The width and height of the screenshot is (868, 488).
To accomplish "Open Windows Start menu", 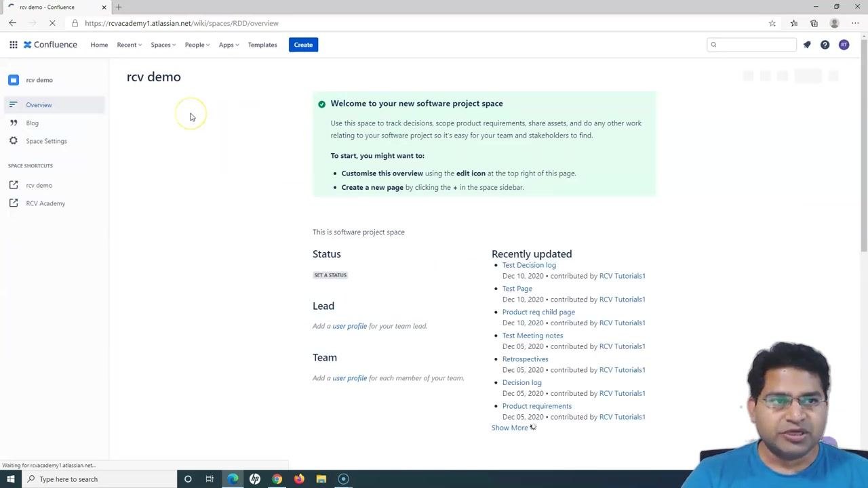I will [10, 479].
